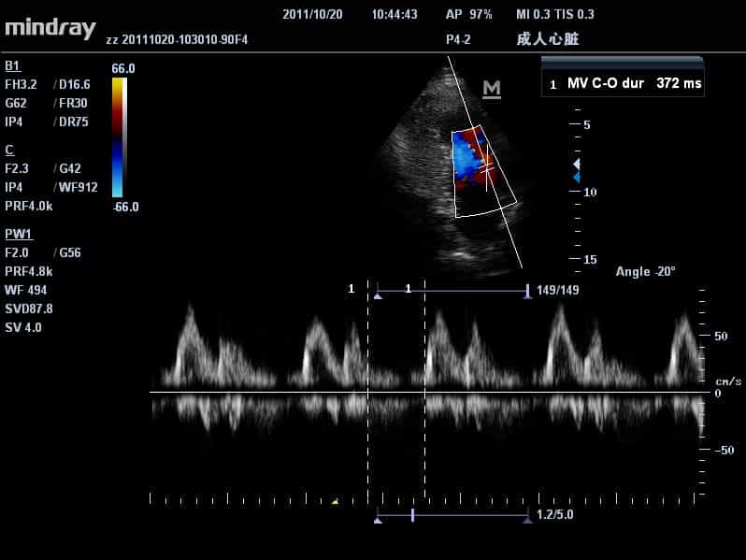Click the Doppler spectrum baseline
Viewport: 746px width, 560px height.
tap(430, 392)
